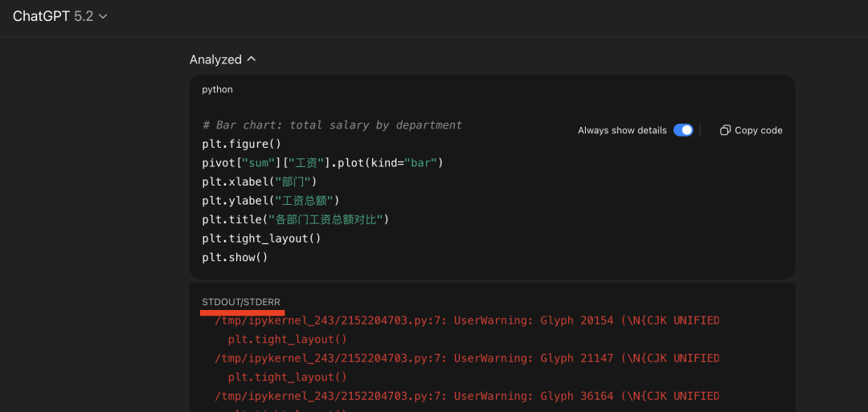Click the plt.show() code line
868x412 pixels.
235,257
